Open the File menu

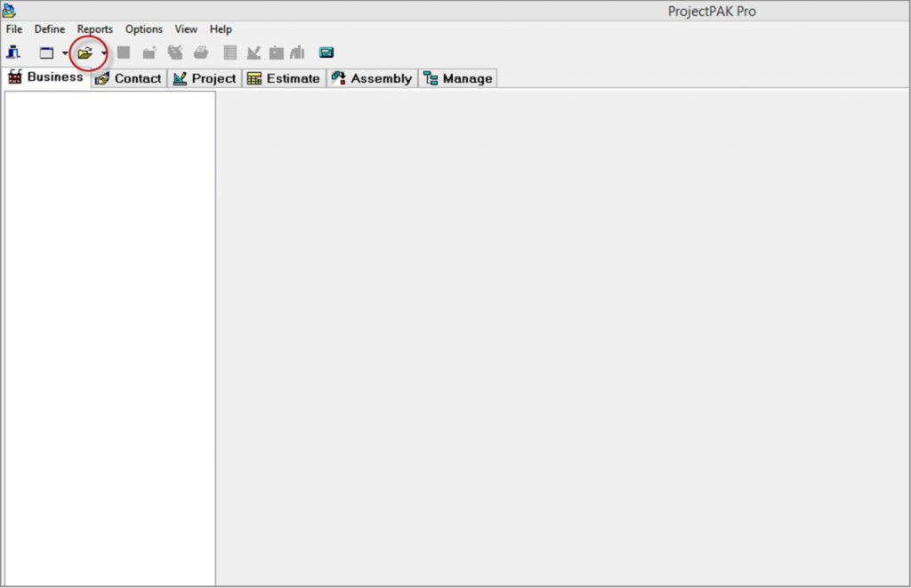pos(14,29)
